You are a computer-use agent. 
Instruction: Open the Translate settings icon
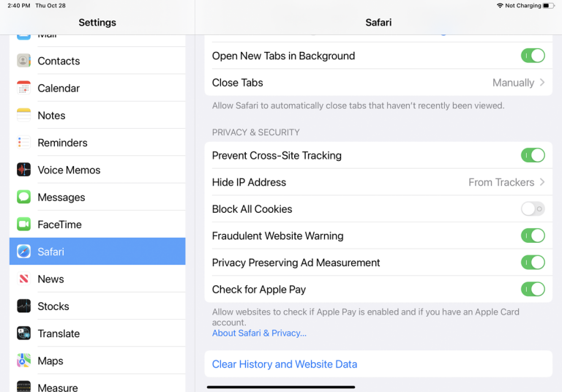24,333
